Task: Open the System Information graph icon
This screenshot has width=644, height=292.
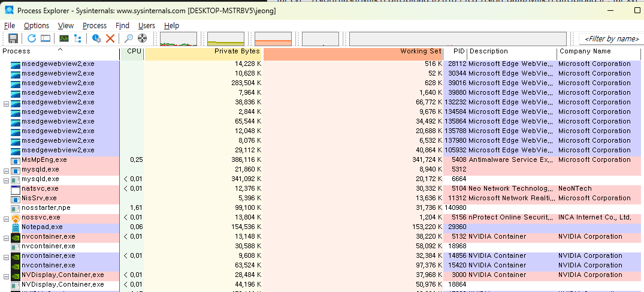Action: (64, 38)
